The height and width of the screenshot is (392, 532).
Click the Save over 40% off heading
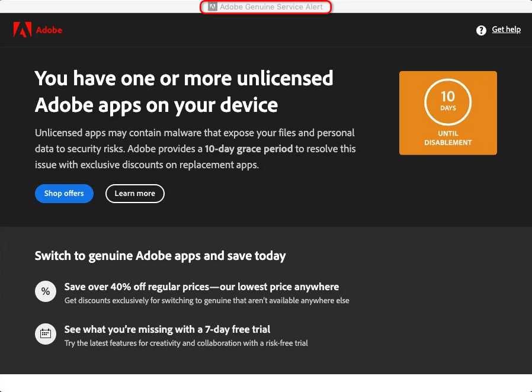pos(201,287)
